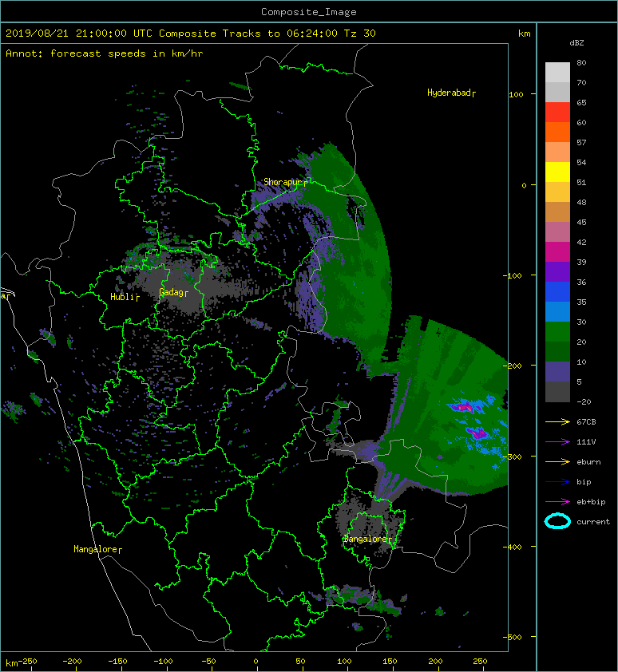
Task: Click the 48 dBZ brown-orange swatch
Action: pos(557,211)
